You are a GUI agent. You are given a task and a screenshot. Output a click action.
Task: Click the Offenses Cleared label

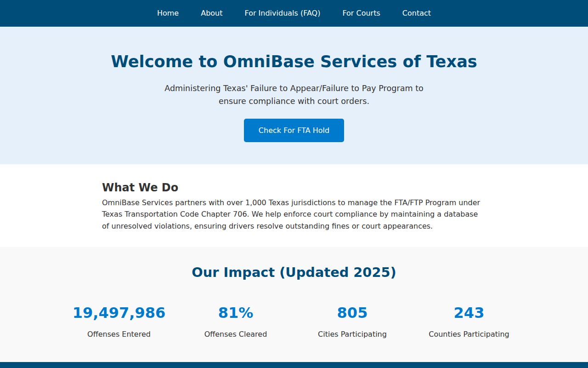click(x=236, y=334)
